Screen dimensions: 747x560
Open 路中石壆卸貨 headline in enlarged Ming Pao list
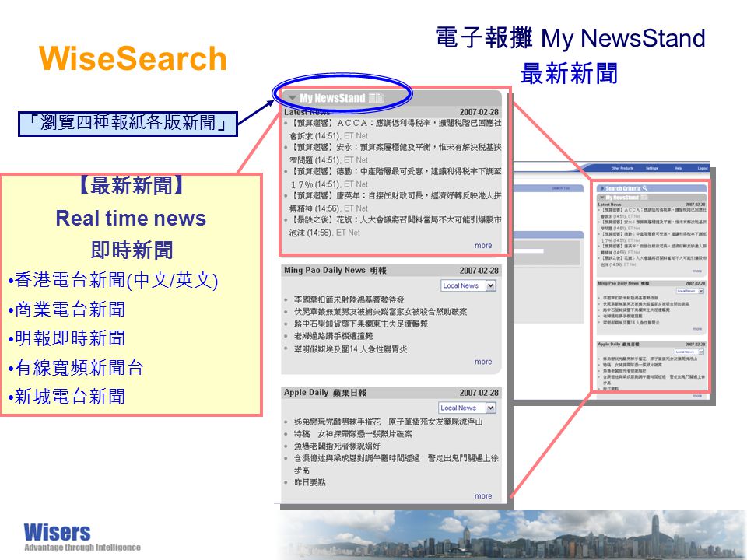click(x=360, y=324)
